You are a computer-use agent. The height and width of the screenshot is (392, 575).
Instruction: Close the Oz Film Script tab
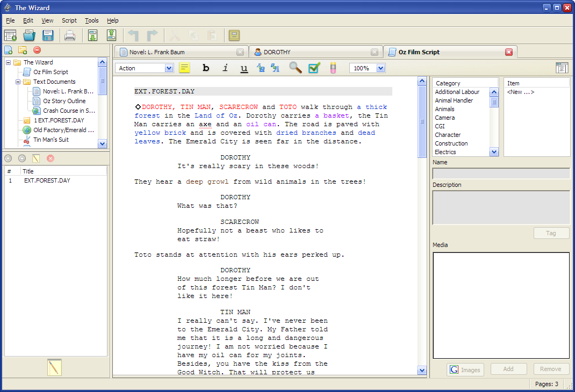pyautogui.click(x=509, y=52)
